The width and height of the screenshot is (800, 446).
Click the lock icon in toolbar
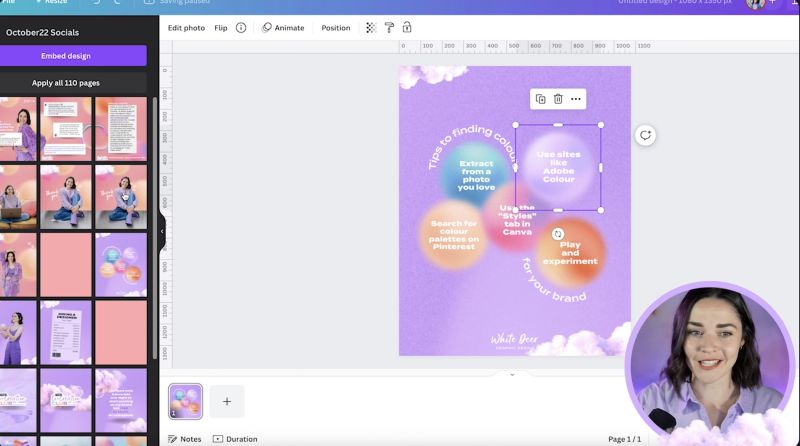[407, 28]
